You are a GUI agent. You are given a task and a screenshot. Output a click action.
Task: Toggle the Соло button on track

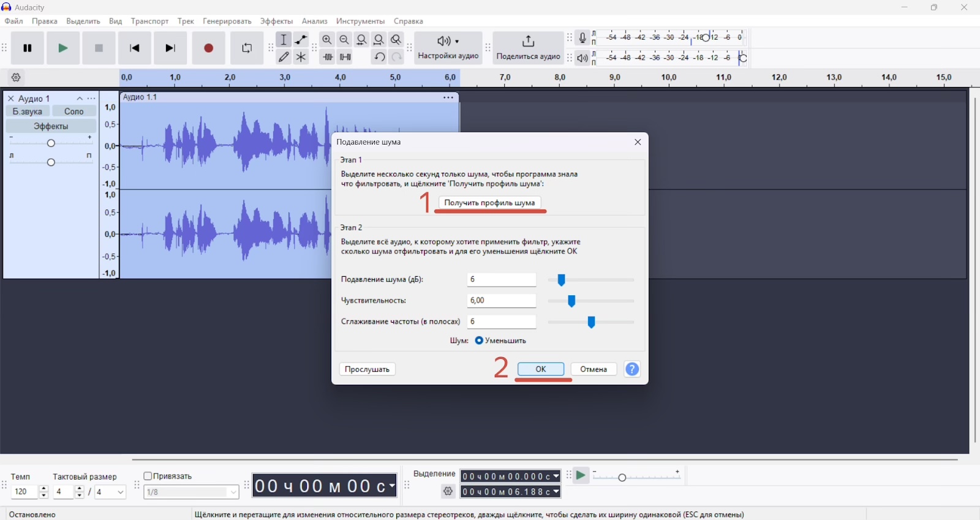[74, 111]
